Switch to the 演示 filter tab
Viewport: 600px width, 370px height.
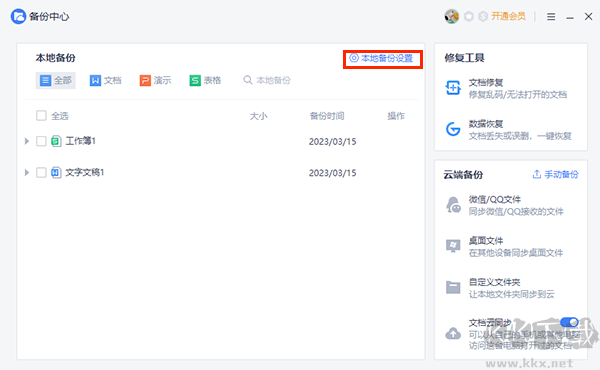(155, 80)
